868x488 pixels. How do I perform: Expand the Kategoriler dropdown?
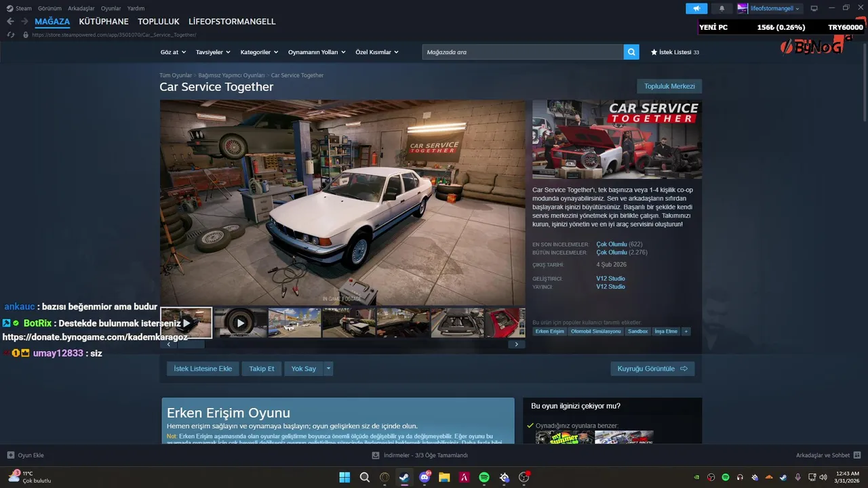pyautogui.click(x=259, y=52)
